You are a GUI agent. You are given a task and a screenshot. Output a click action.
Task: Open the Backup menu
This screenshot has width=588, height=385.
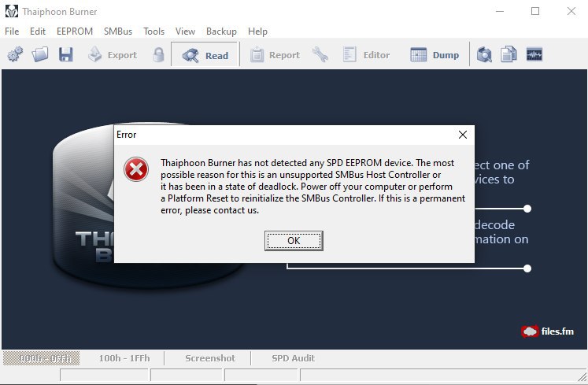tap(221, 31)
